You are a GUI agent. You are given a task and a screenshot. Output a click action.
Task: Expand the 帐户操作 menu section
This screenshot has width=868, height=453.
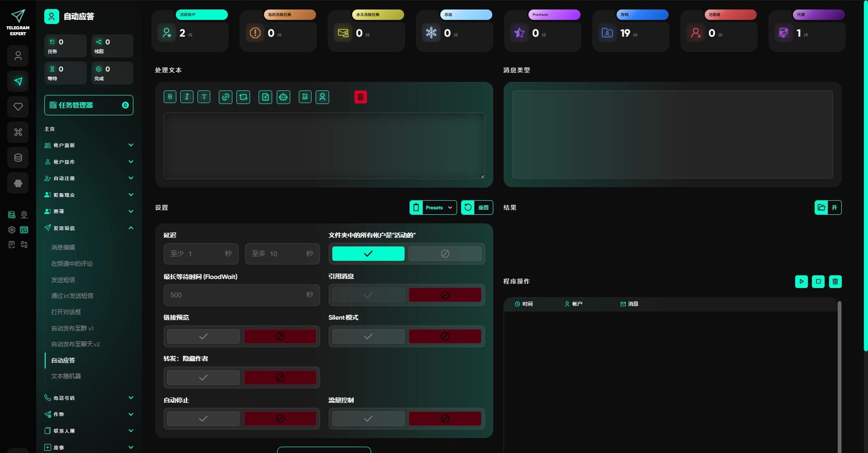[x=89, y=162]
